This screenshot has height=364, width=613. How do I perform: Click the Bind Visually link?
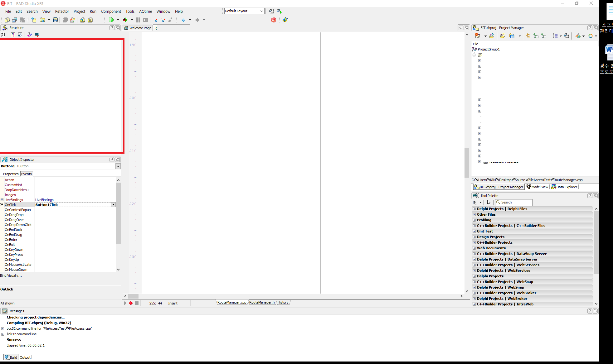click(x=11, y=275)
